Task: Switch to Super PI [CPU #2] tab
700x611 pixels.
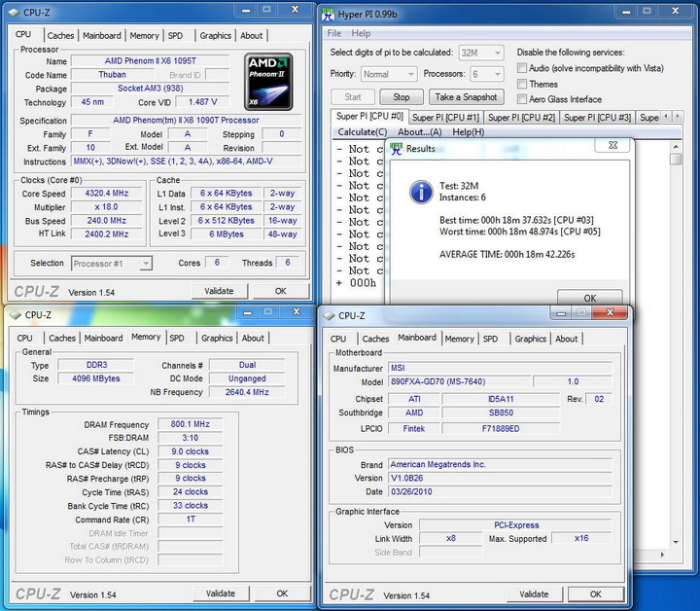Action: (x=521, y=118)
